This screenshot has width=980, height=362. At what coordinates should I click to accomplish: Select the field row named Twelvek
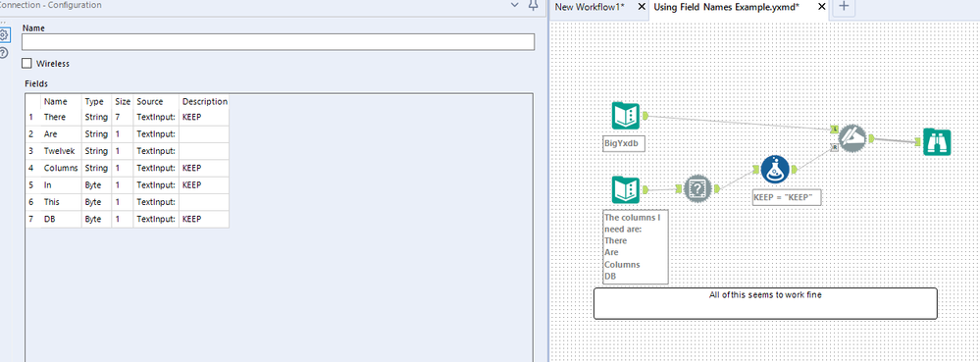click(x=128, y=151)
